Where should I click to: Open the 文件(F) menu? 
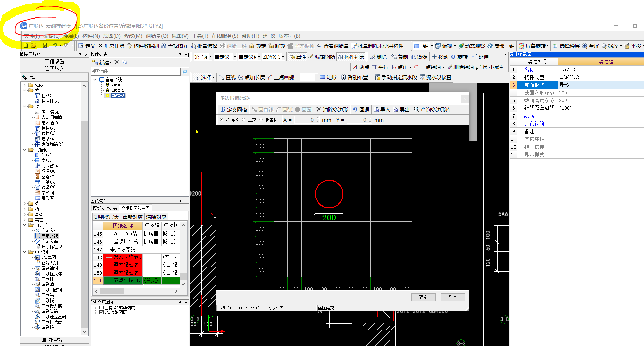32,36
